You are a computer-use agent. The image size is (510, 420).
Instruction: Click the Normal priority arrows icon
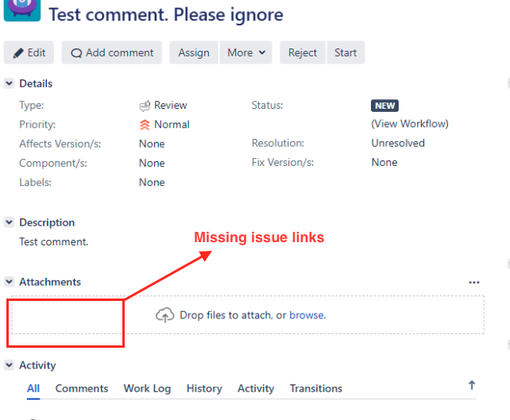pos(145,125)
